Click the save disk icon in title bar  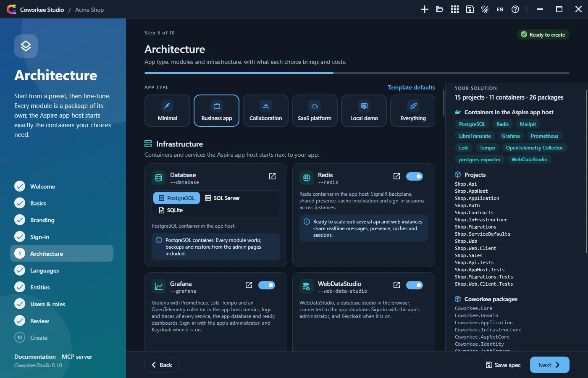(x=470, y=9)
